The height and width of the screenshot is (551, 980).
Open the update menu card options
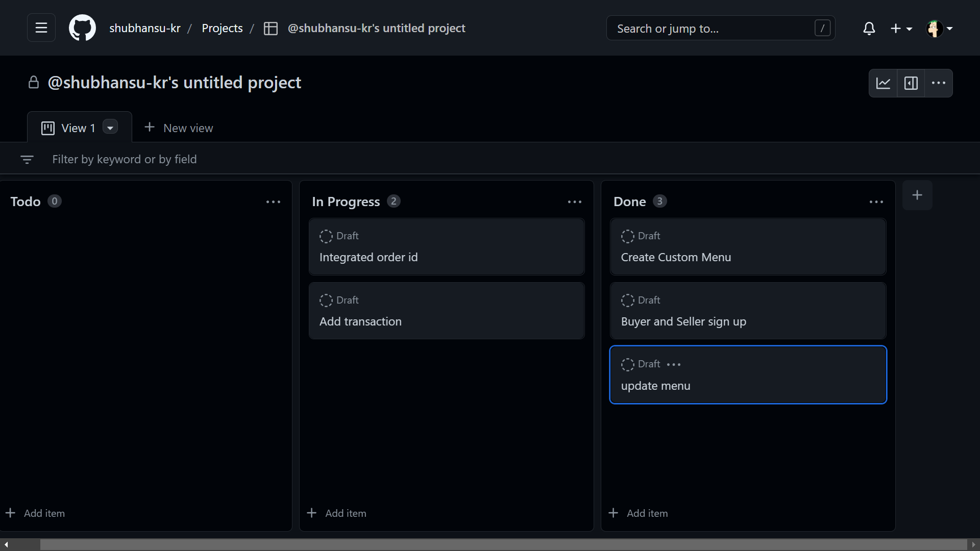click(674, 364)
